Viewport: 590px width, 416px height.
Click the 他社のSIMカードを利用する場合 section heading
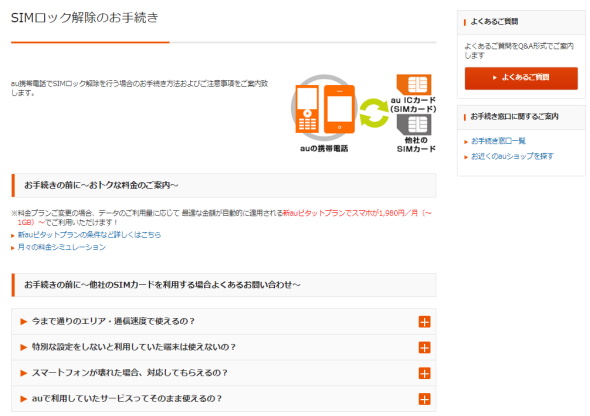pos(162,285)
